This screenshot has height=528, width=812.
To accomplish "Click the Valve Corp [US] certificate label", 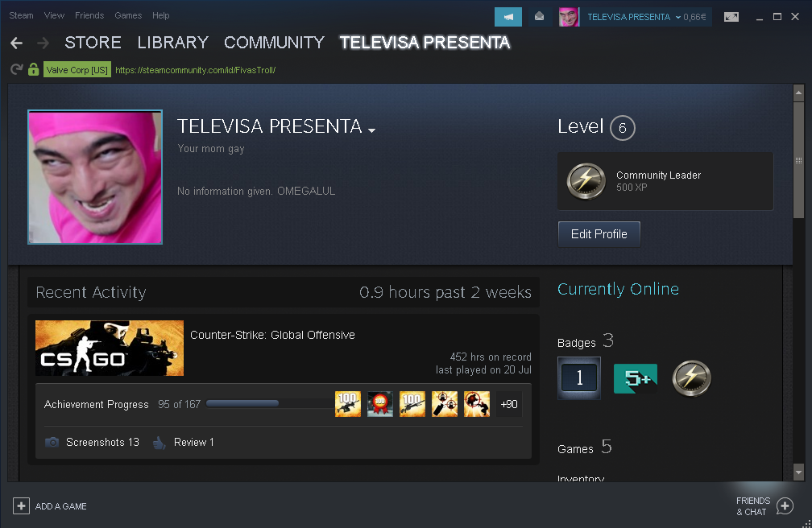I will coord(77,70).
